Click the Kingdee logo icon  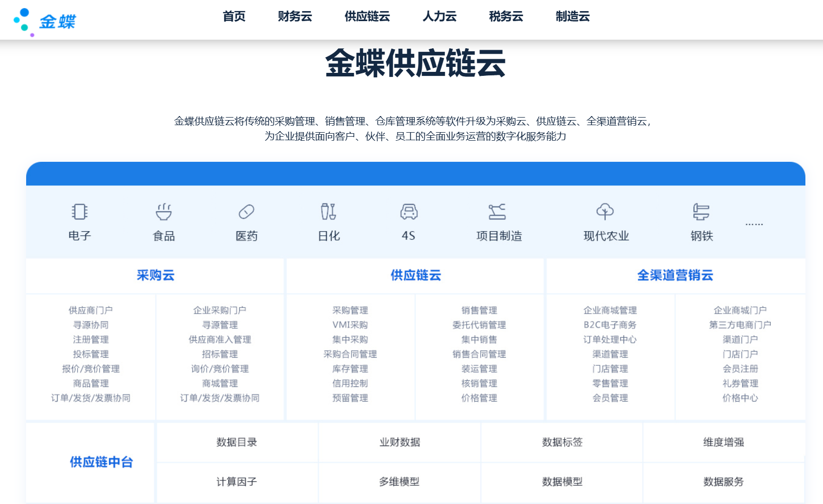pos(44,22)
